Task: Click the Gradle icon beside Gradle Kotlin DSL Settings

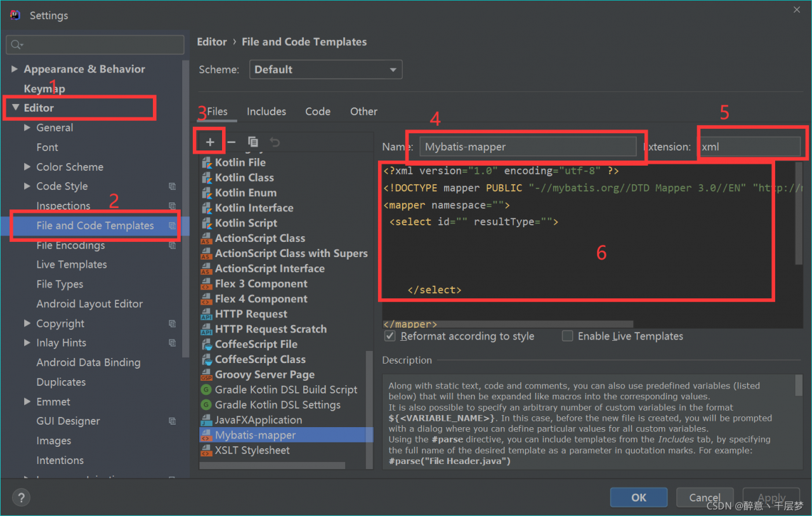Action: (207, 405)
